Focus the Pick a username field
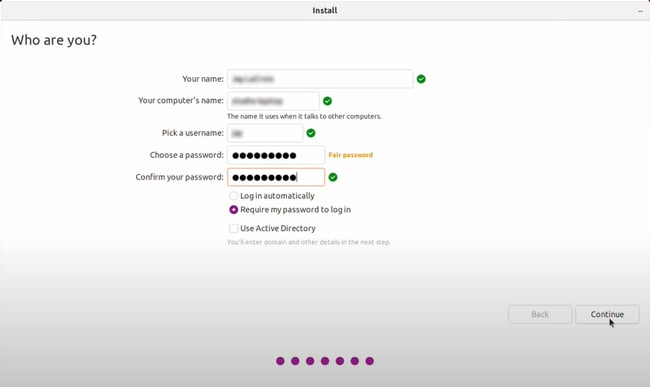This screenshot has width=650, height=387. tap(265, 133)
